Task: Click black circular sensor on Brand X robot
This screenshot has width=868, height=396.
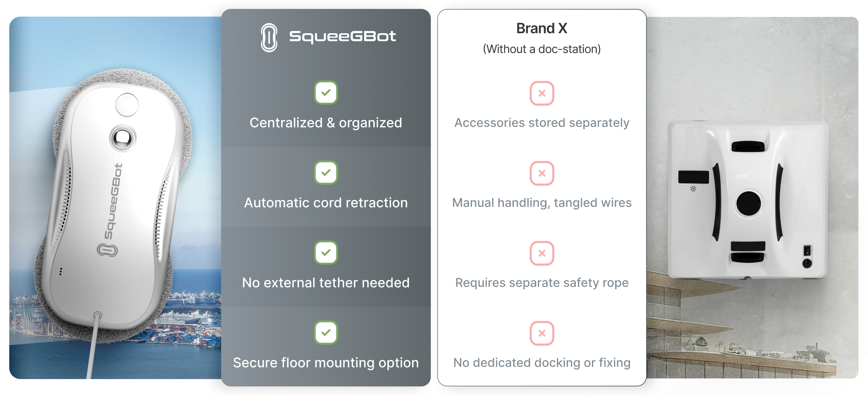Action: click(748, 203)
